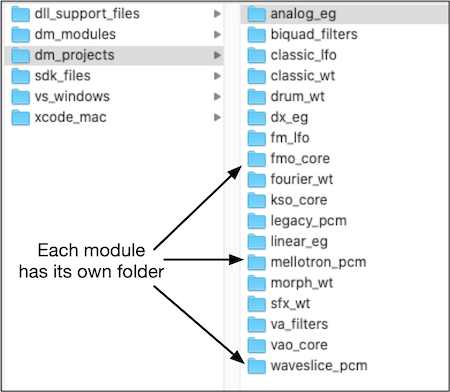Click the fmo_core folder icon
Viewport: 450px width, 392px height.
click(x=257, y=159)
